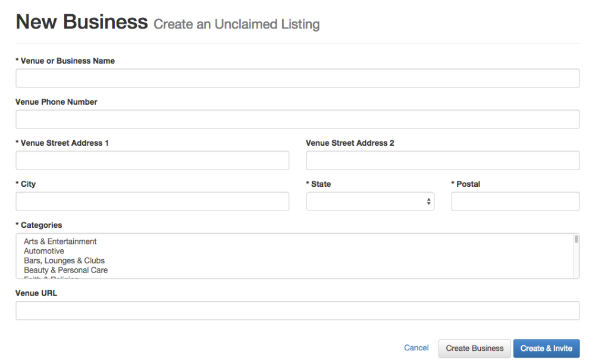Click inside the Venue URL field
Screen dimensions: 595x364
pyautogui.click(x=297, y=310)
